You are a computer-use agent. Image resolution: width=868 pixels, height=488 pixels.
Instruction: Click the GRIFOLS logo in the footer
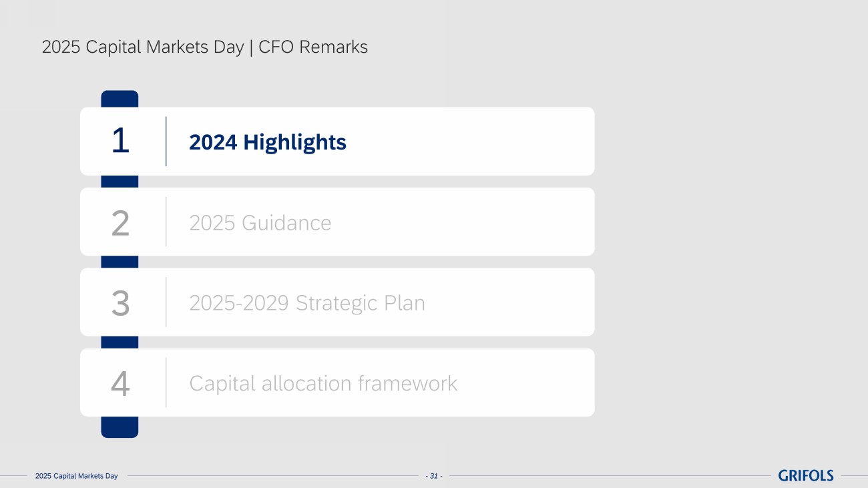coord(805,475)
